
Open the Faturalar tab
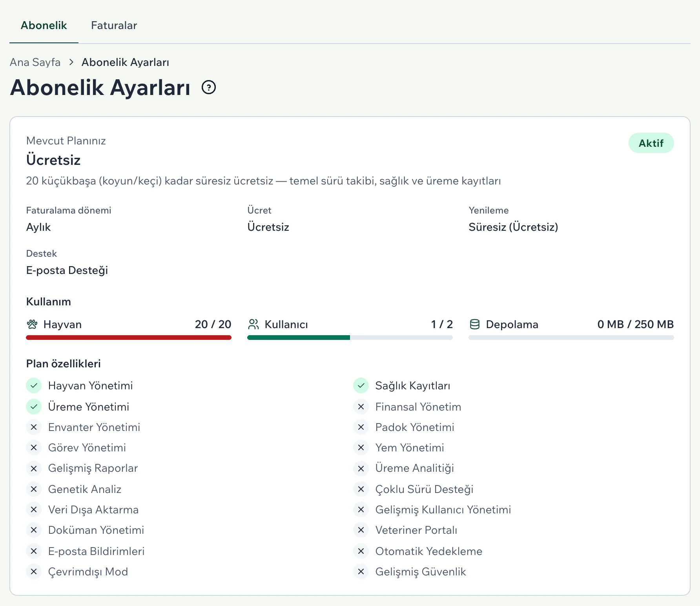click(114, 26)
